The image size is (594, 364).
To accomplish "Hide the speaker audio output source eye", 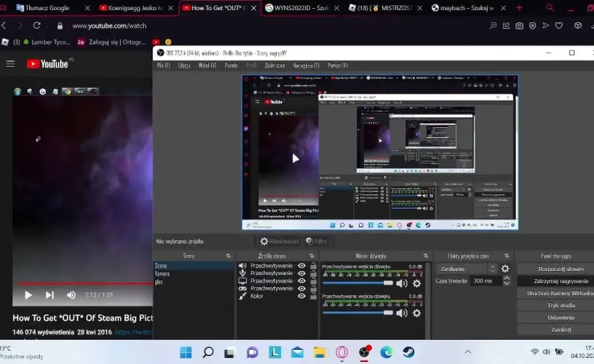I will tap(302, 266).
